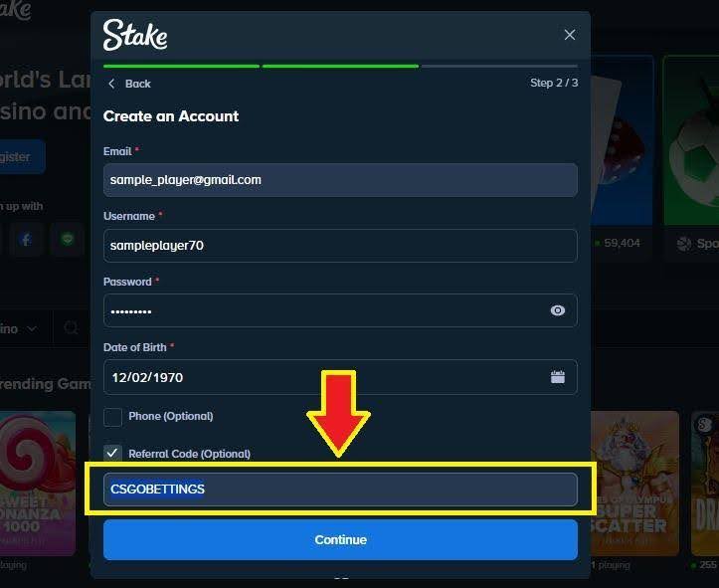Select the referral code field CSGOBETTINGS
The height and width of the screenshot is (588, 719).
(x=340, y=490)
